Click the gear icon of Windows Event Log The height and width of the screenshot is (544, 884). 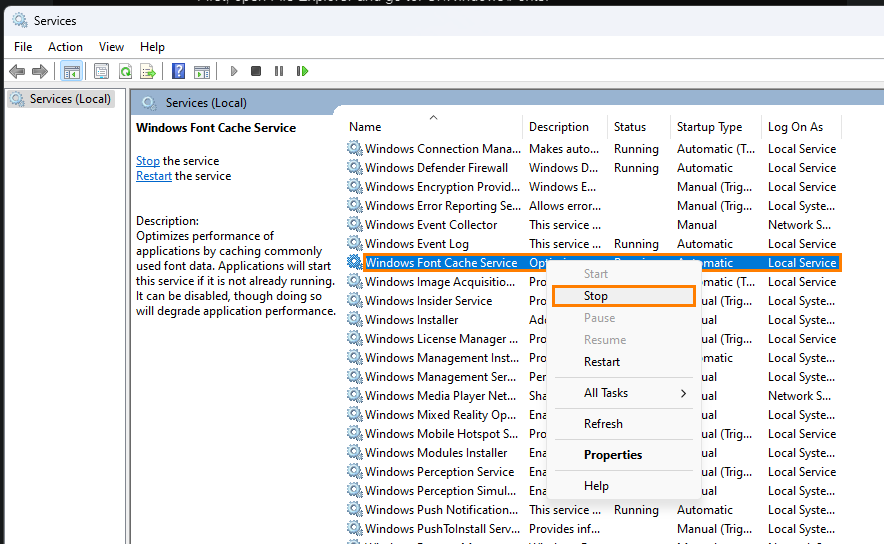point(354,244)
